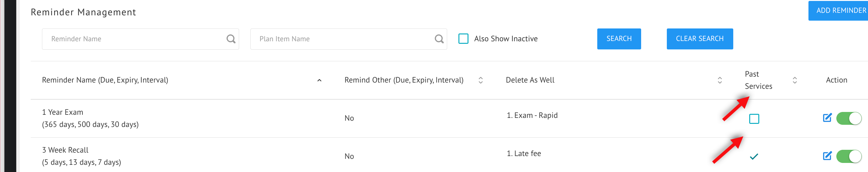Sort by the Reminder Name column arrow

point(319,80)
